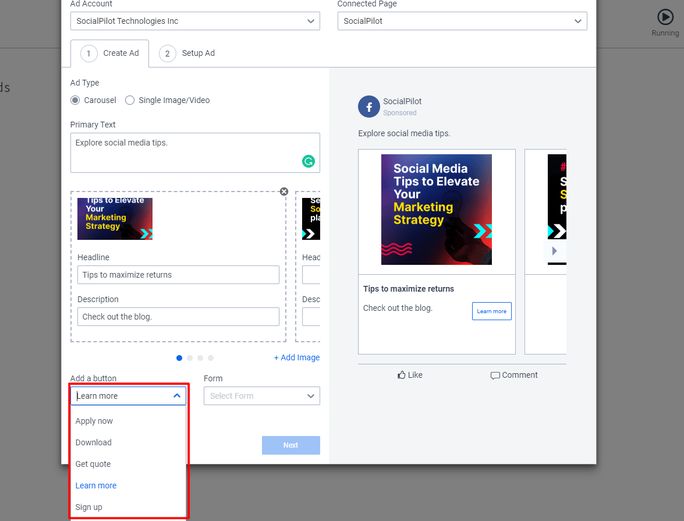Click the Like thumbs-up icon in preview
The width and height of the screenshot is (684, 521).
(401, 375)
